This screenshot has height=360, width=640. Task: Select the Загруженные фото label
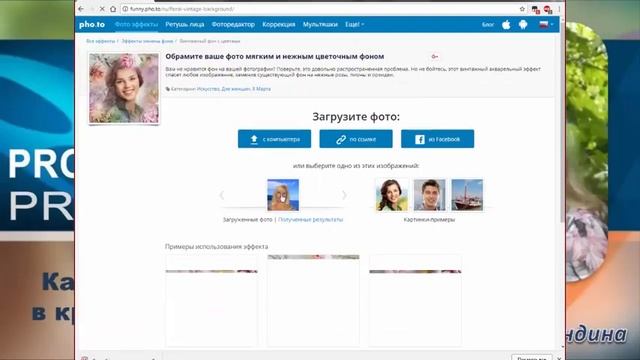(x=247, y=220)
